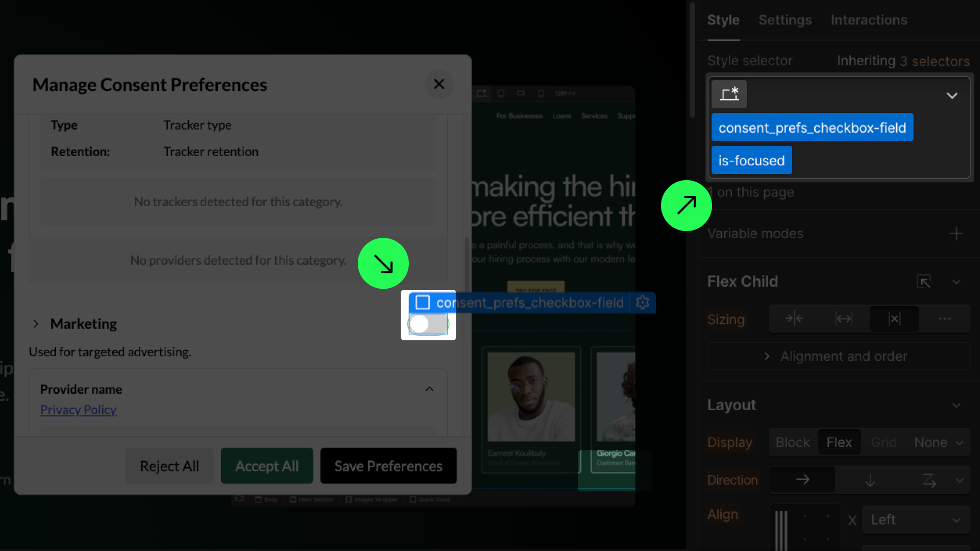Select Flex display option
Image resolution: width=980 pixels, height=551 pixels.
pyautogui.click(x=839, y=442)
